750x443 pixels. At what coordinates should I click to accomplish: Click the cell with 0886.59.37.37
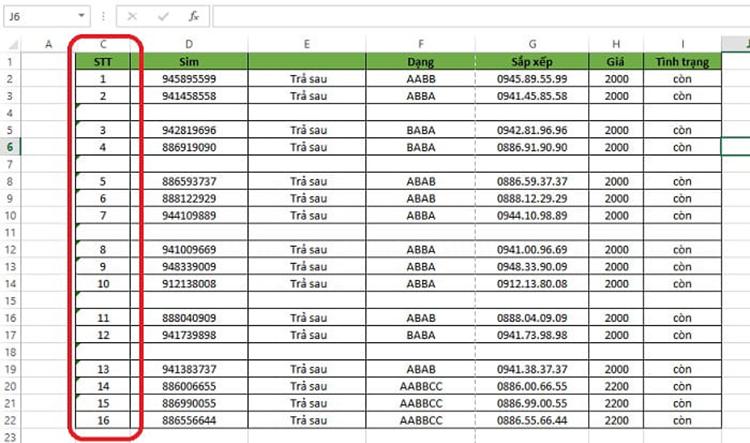coord(532,181)
